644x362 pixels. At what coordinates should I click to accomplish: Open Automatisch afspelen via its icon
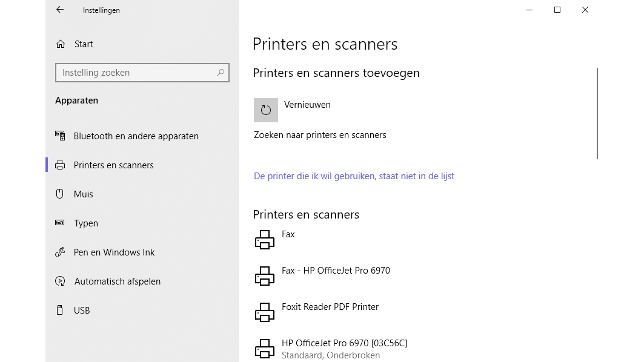click(60, 281)
